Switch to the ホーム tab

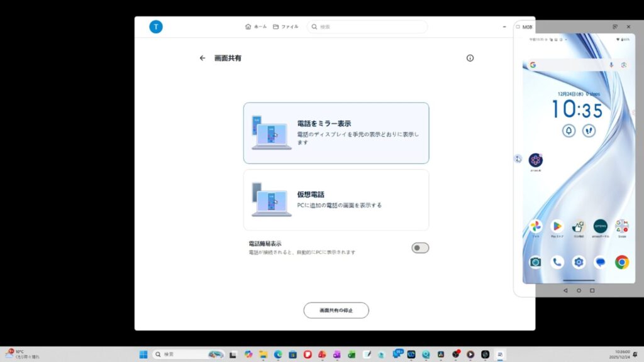click(256, 26)
